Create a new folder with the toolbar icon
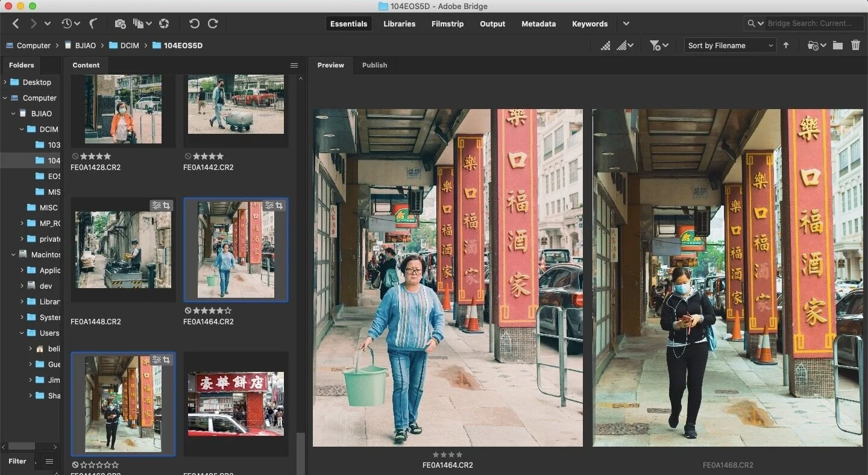The height and width of the screenshot is (475, 868). 838,45
